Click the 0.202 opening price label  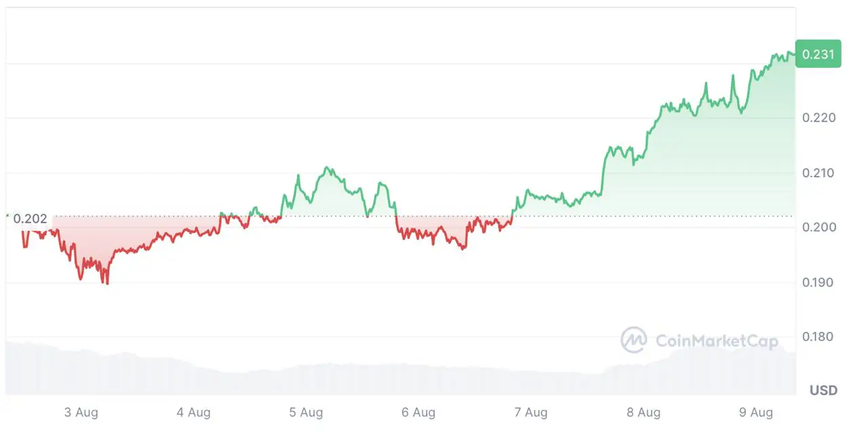tap(31, 219)
